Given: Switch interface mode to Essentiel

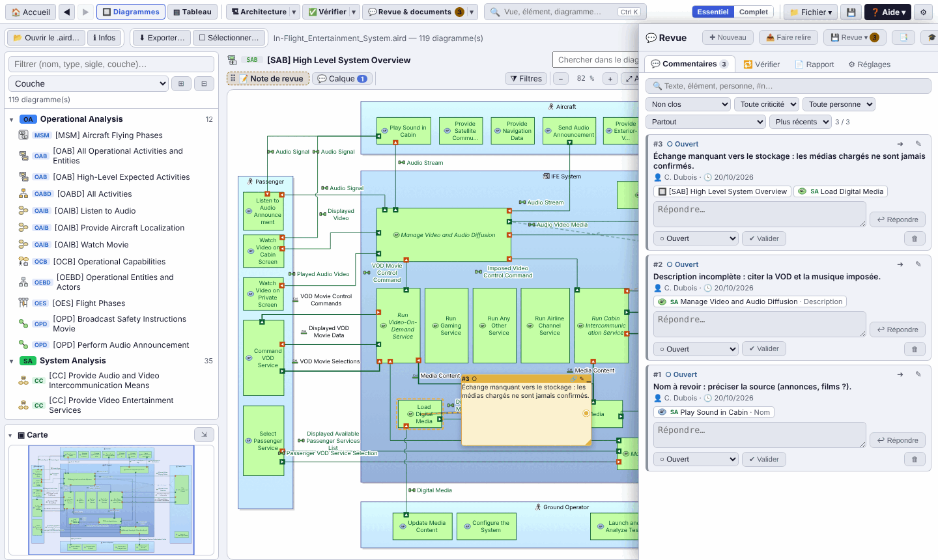Looking at the screenshot, I should click(713, 12).
